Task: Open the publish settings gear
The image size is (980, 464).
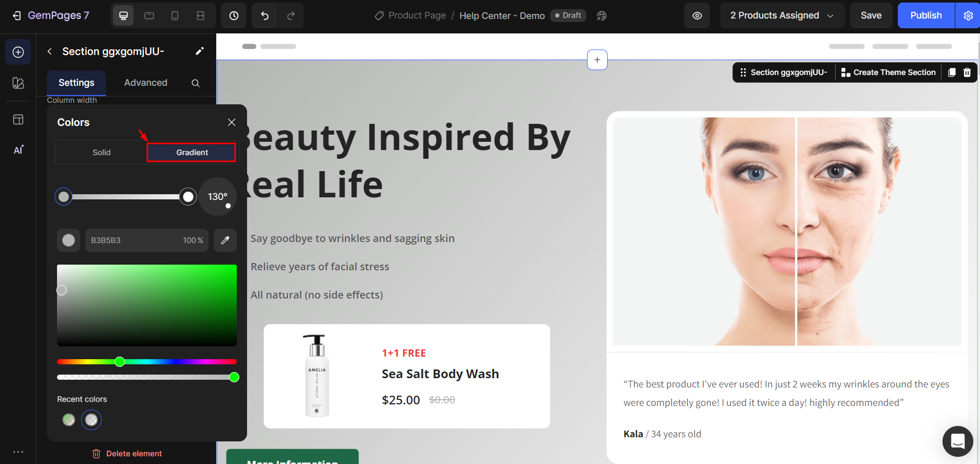Action: point(968,15)
